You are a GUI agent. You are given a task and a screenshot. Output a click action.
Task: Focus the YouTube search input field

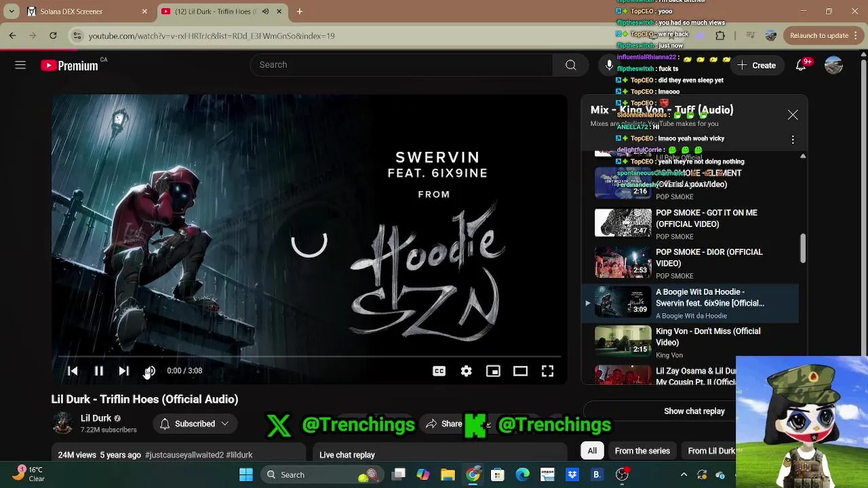point(401,65)
